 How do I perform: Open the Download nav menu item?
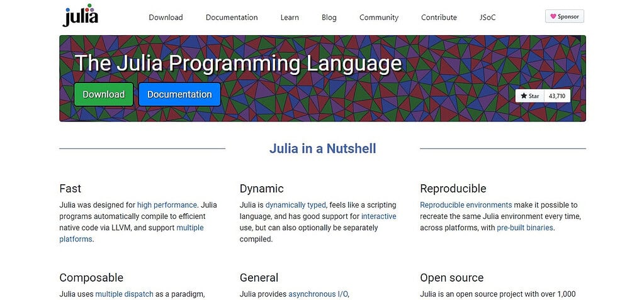[166, 17]
